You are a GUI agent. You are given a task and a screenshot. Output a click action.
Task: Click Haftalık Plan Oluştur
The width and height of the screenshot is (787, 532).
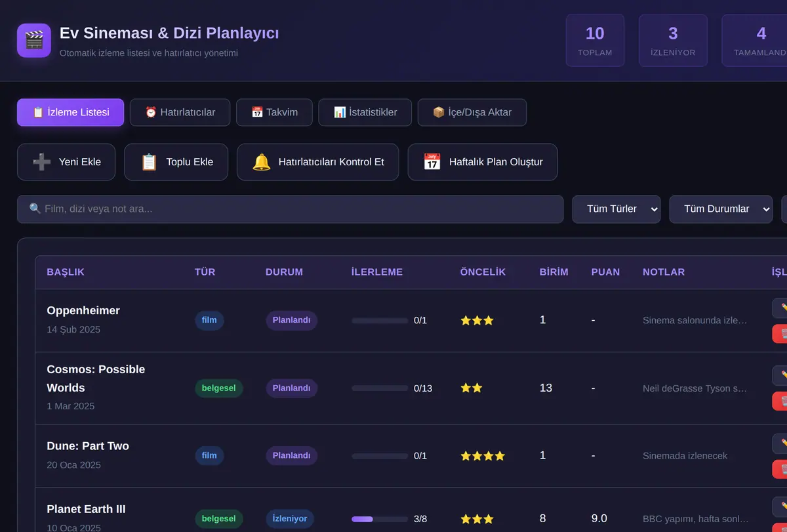483,162
